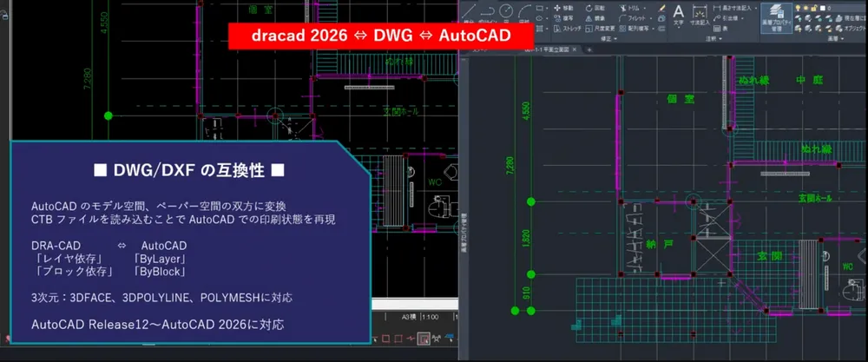The image size is (868, 362).
Task: Open 引出線 dropdown arrow
Action: click(x=743, y=18)
